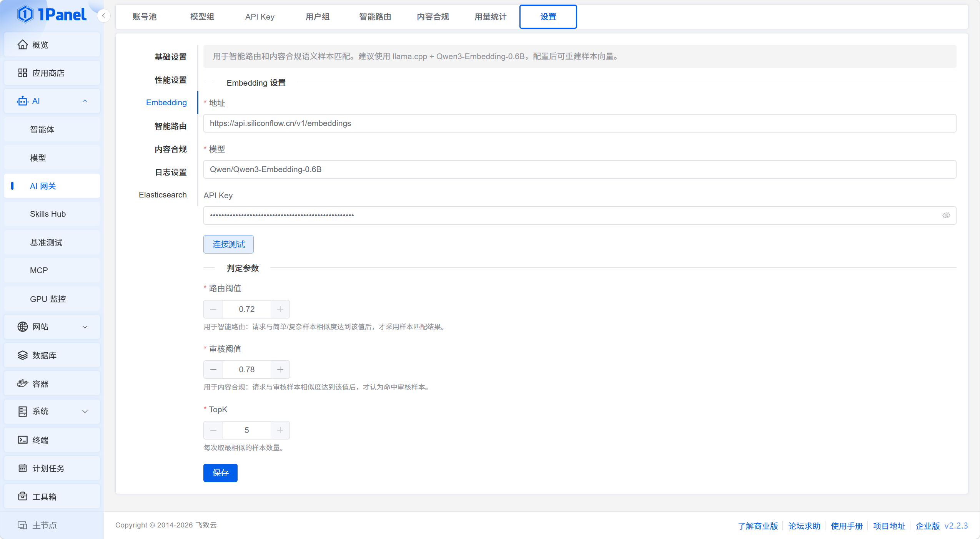Open the 企业版 link

(927, 526)
